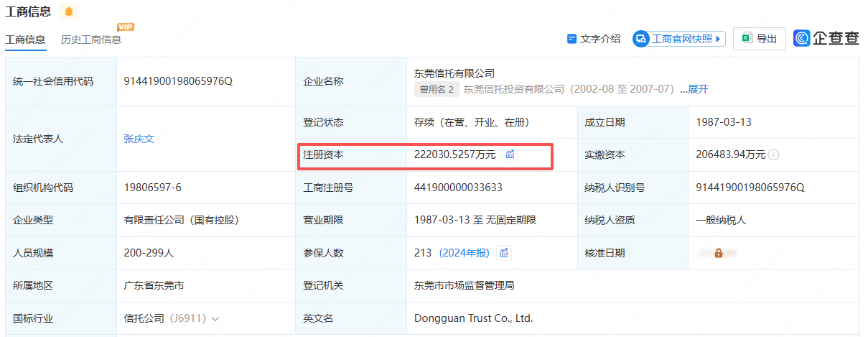The height and width of the screenshot is (337, 868).
Task: Select business term 1987-03-13 至 无固定期限
Action: point(475,220)
